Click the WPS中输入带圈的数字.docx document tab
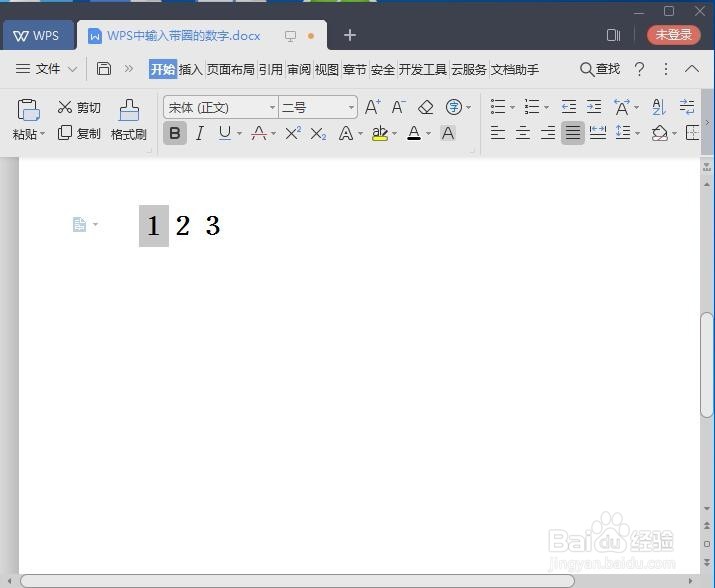715x588 pixels. coord(202,35)
